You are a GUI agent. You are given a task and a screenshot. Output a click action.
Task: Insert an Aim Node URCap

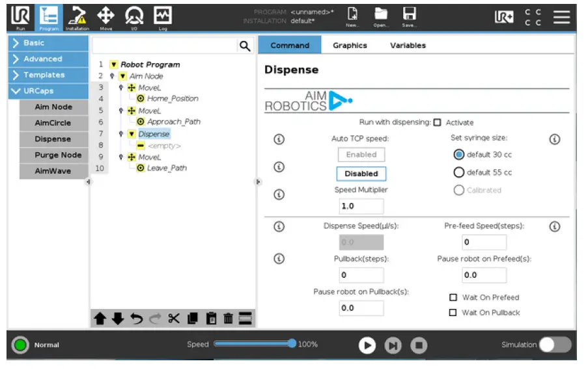click(x=53, y=107)
